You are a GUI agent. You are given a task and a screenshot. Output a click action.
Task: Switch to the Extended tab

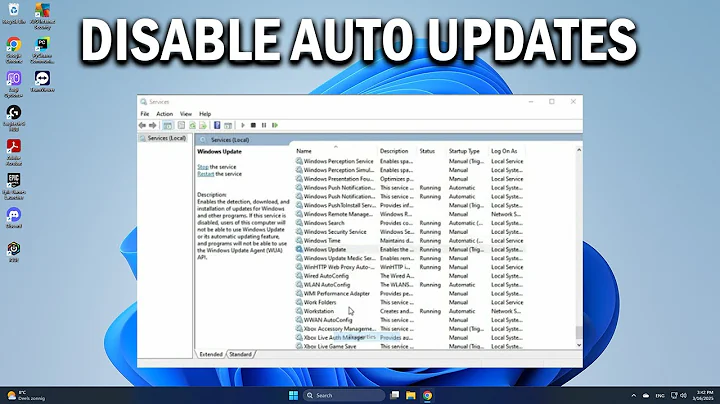(x=211, y=354)
